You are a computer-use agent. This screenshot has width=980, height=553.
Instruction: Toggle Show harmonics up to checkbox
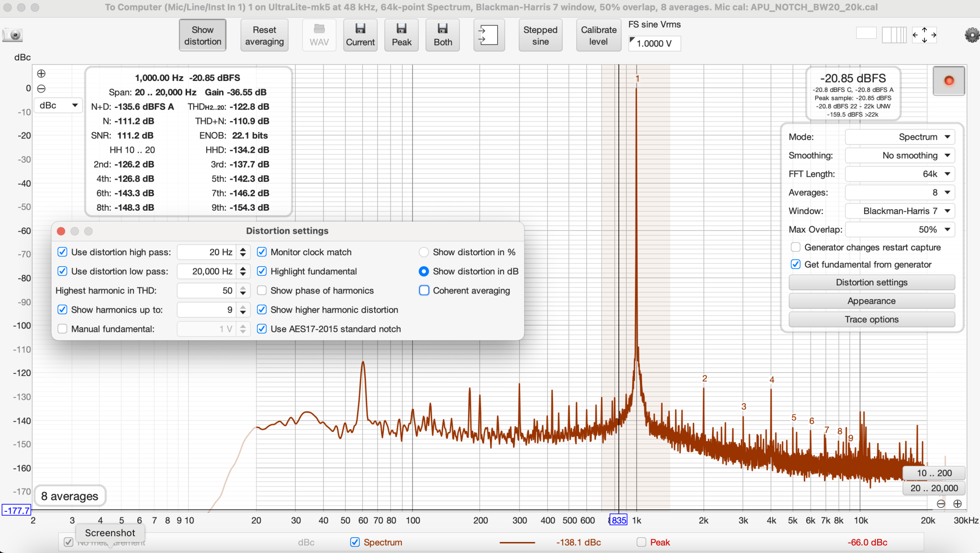62,309
